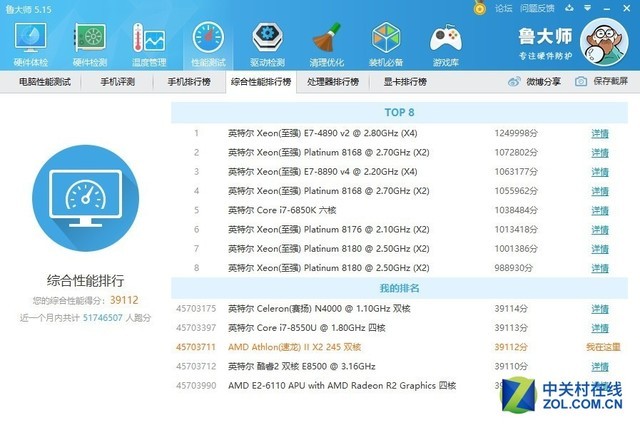Open 详情 for 酷睿2 E8500 row
Screen dimensions: 640x425
[x=600, y=367]
